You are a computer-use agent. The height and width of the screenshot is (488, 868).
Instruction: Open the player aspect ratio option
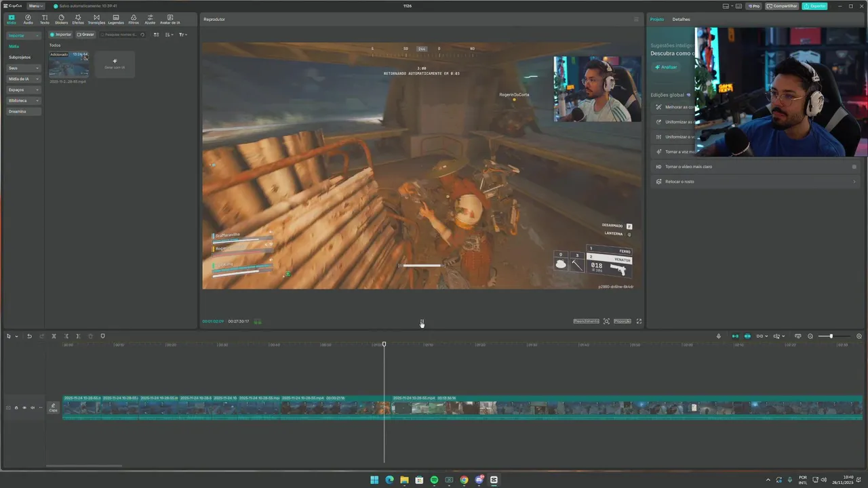pyautogui.click(x=623, y=321)
